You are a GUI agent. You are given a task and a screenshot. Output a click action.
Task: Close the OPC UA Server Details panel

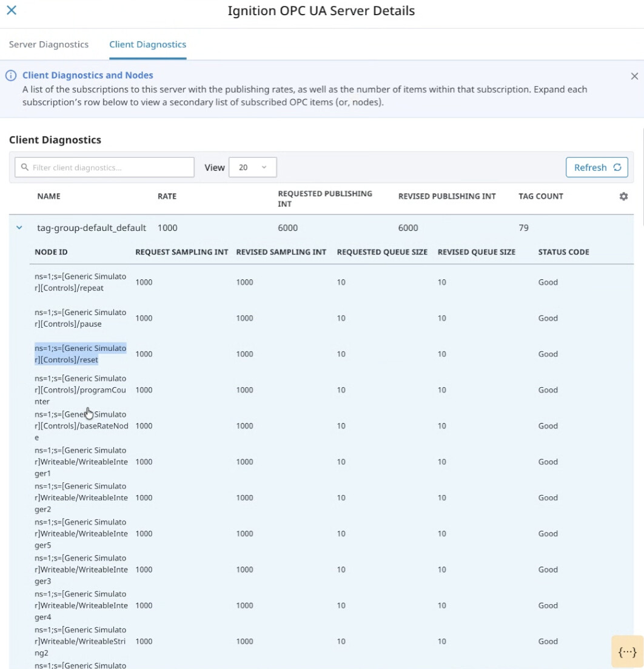point(12,10)
